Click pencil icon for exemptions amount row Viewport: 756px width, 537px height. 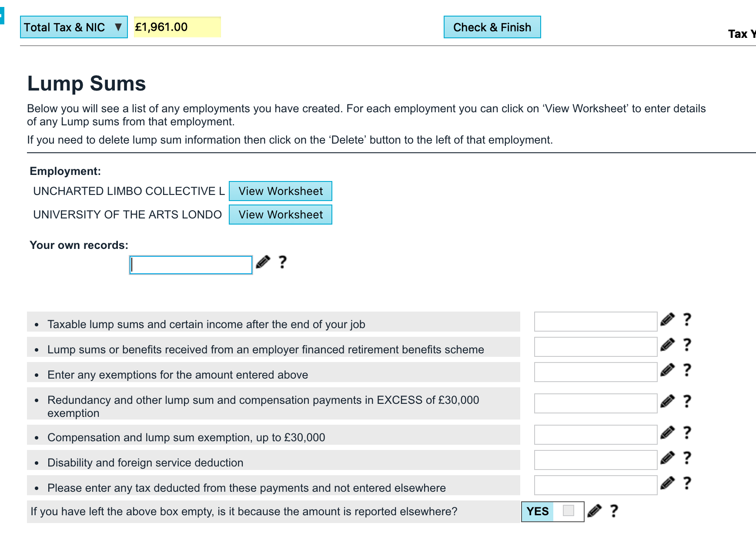[667, 370]
